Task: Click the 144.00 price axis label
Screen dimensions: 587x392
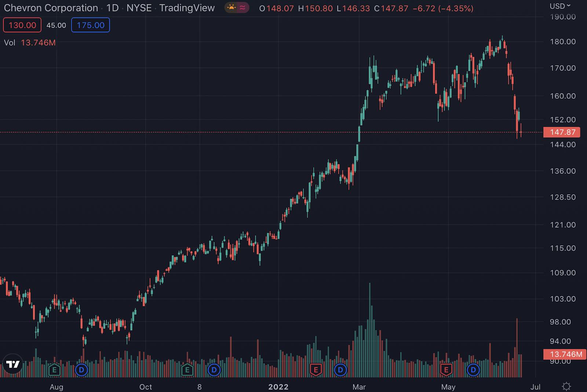Action: coord(563,144)
